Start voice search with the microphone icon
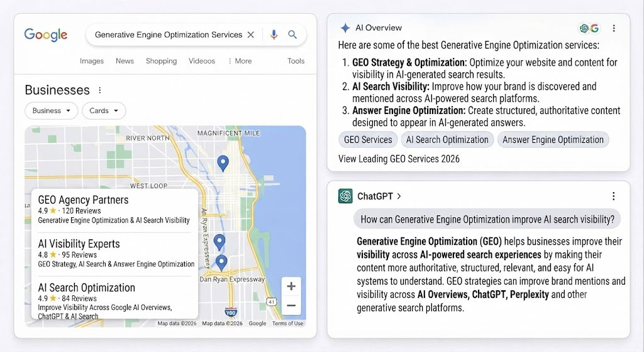 coord(274,35)
